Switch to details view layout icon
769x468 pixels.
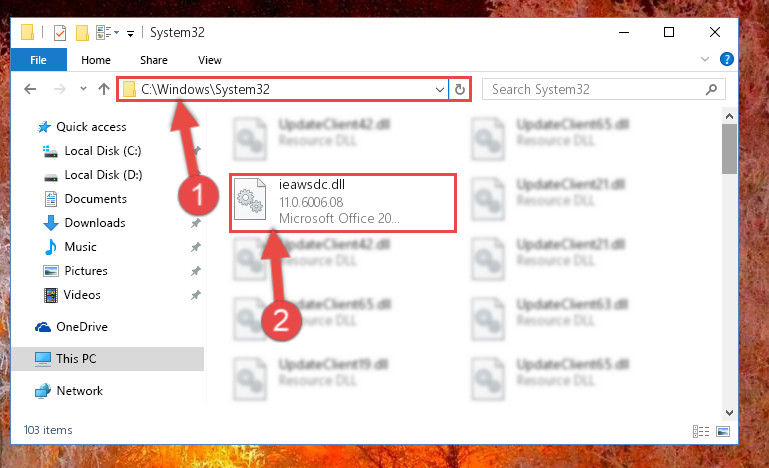coord(701,431)
